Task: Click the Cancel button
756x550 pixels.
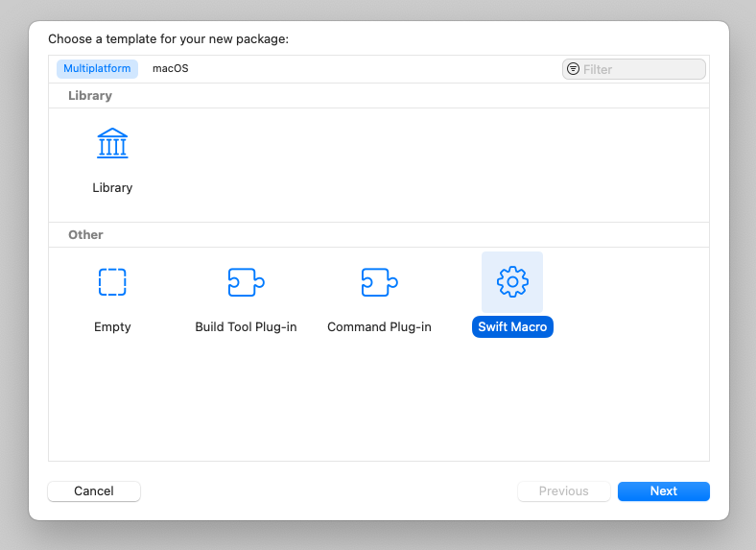Action: pyautogui.click(x=94, y=491)
